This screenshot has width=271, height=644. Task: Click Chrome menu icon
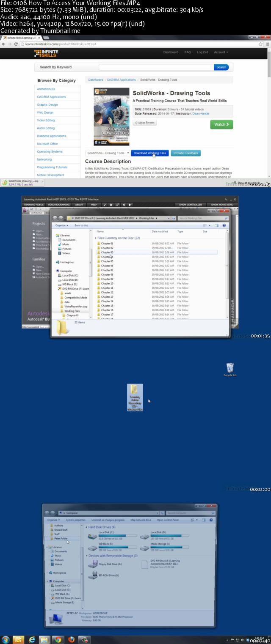coord(267,44)
